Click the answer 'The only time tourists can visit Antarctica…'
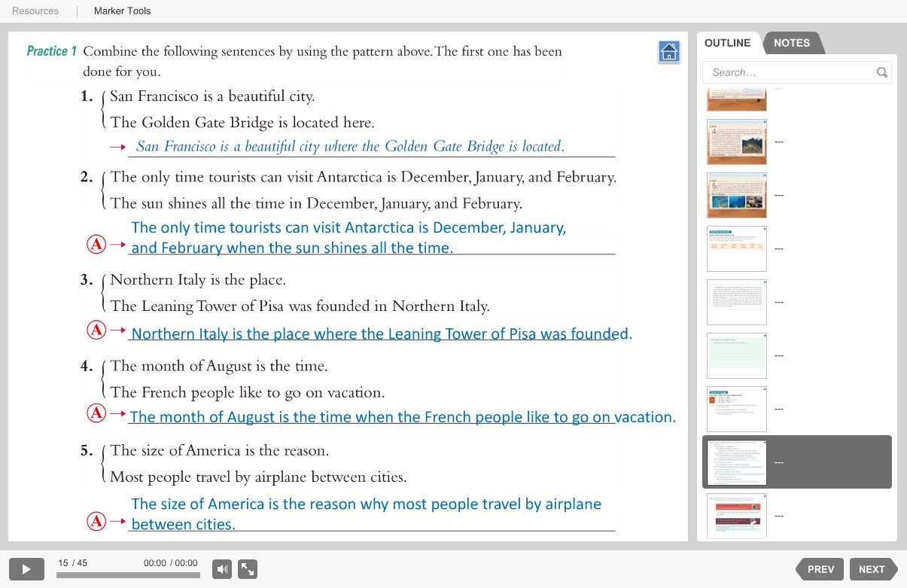This screenshot has width=907, height=588. (x=348, y=237)
